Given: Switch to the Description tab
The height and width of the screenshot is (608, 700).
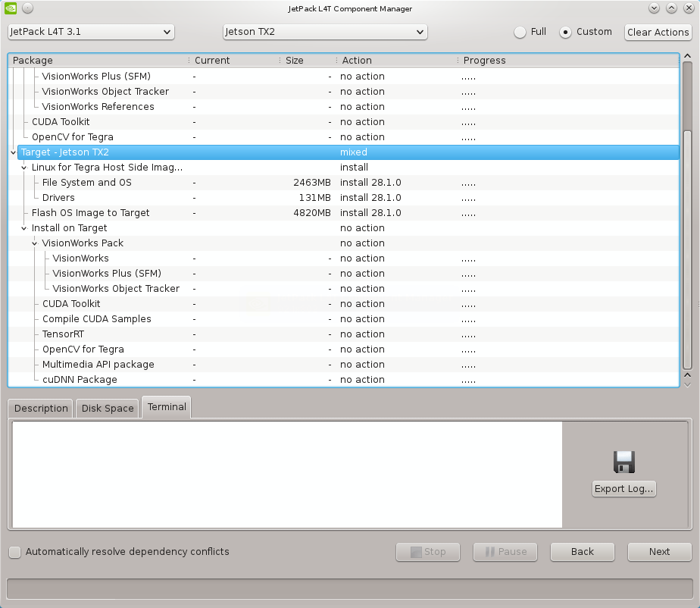Looking at the screenshot, I should [41, 408].
